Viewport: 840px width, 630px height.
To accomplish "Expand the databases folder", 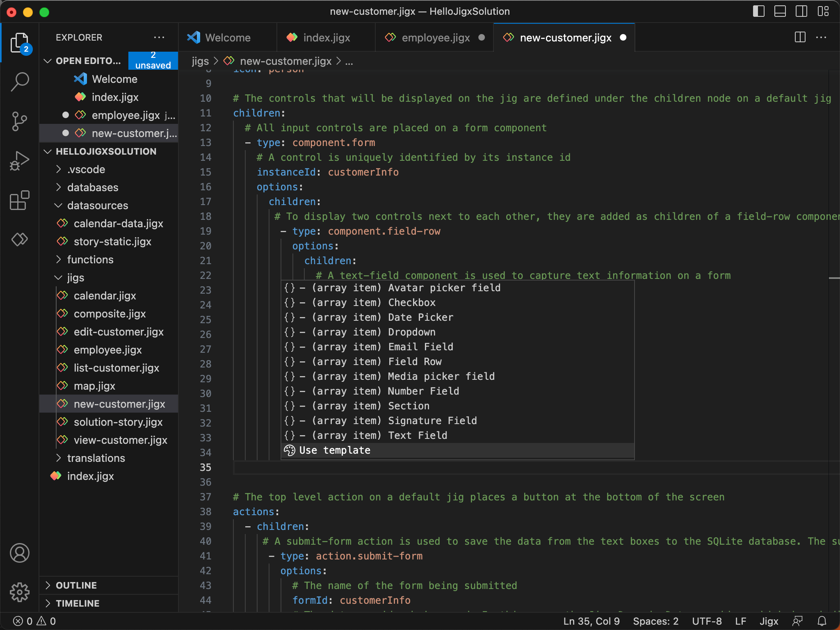I will (109, 187).
